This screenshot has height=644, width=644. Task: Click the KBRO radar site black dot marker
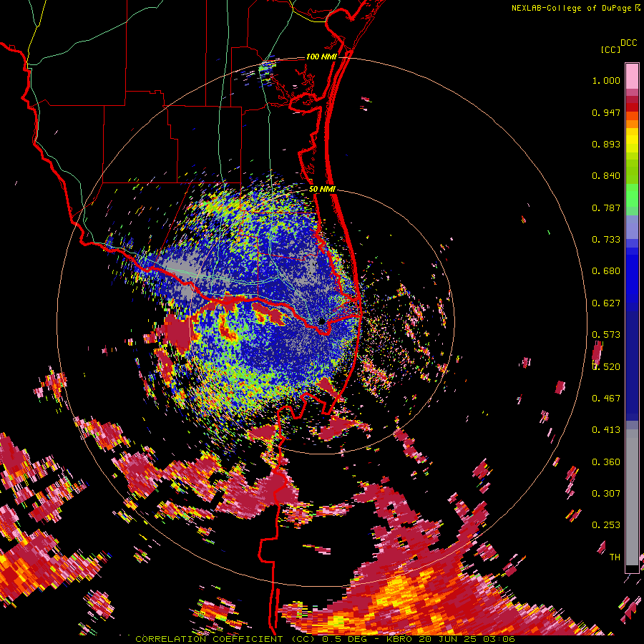tap(322, 321)
